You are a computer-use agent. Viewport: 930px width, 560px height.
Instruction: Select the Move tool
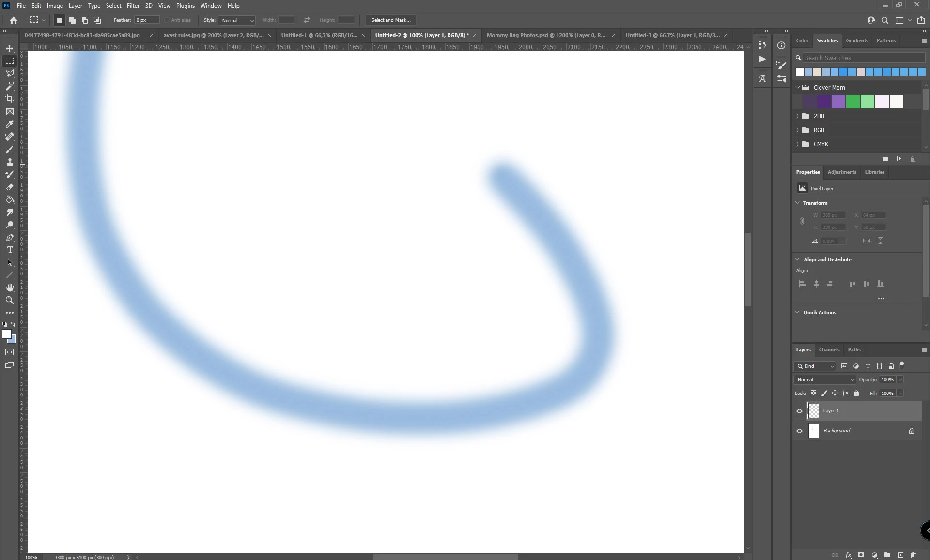click(x=10, y=48)
